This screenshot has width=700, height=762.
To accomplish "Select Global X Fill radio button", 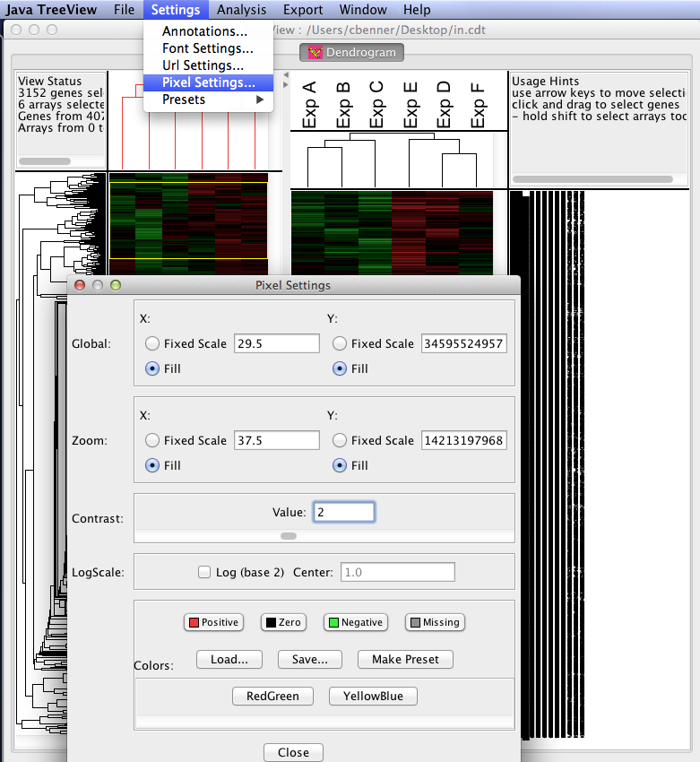I will pyautogui.click(x=152, y=368).
